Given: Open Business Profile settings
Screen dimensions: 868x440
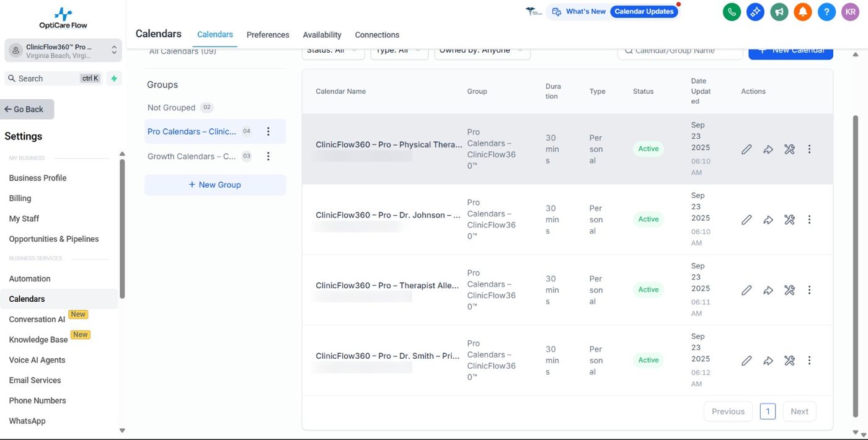Looking at the screenshot, I should [38, 178].
